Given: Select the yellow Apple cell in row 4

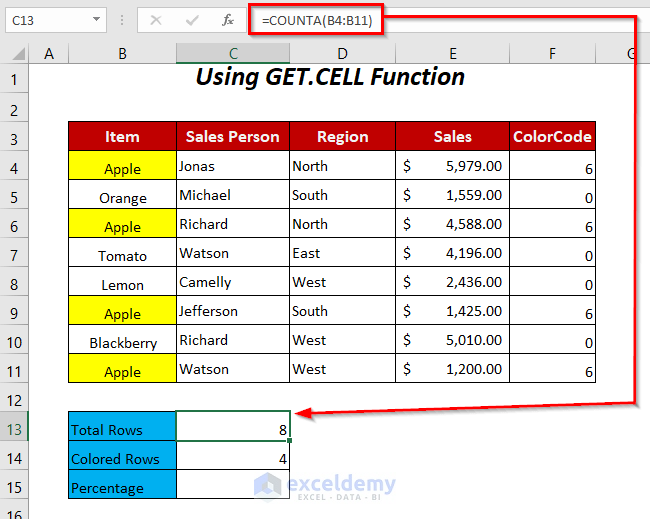Looking at the screenshot, I should pyautogui.click(x=122, y=165).
